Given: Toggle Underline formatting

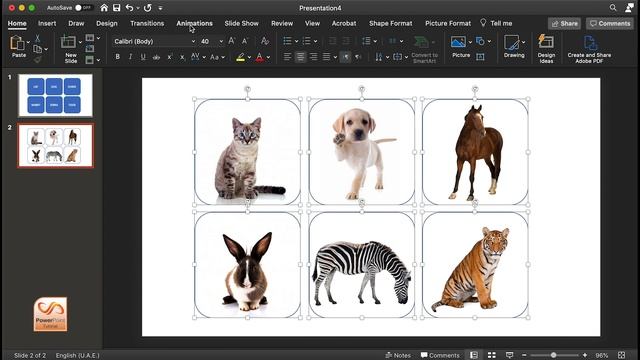Looking at the screenshot, I should [x=143, y=57].
